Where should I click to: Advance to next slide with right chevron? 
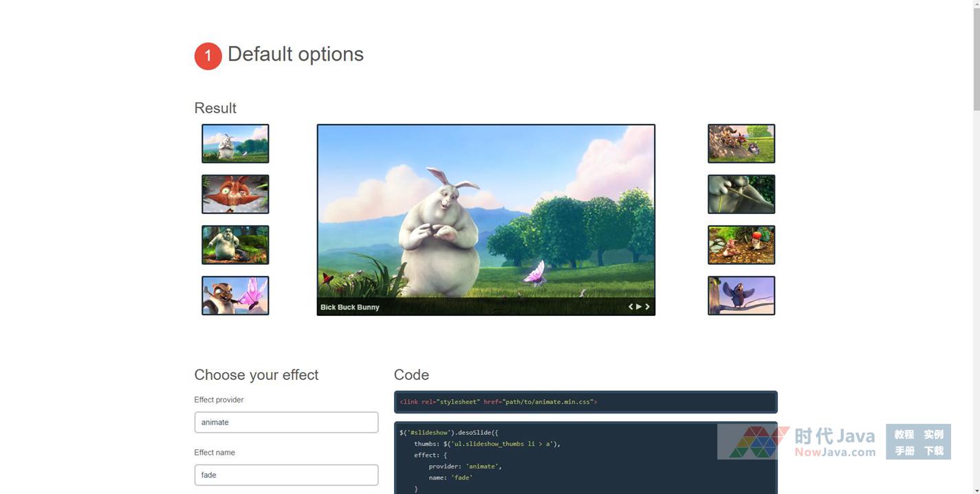[x=647, y=307]
